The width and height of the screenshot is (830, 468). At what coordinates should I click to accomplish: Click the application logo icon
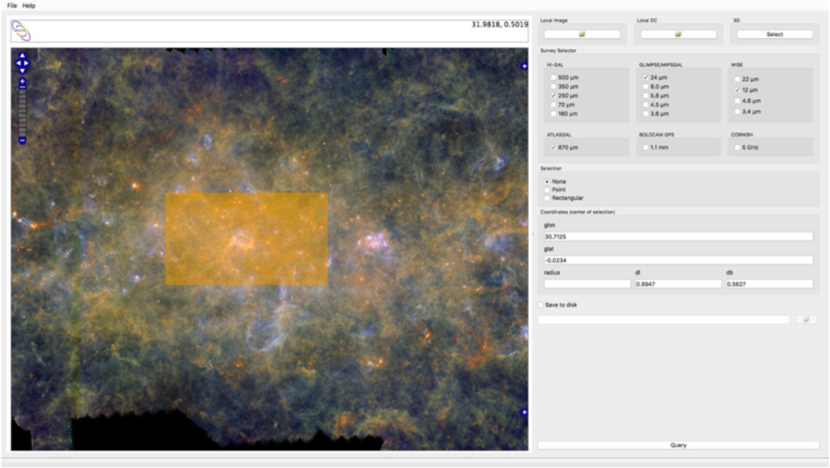click(21, 31)
